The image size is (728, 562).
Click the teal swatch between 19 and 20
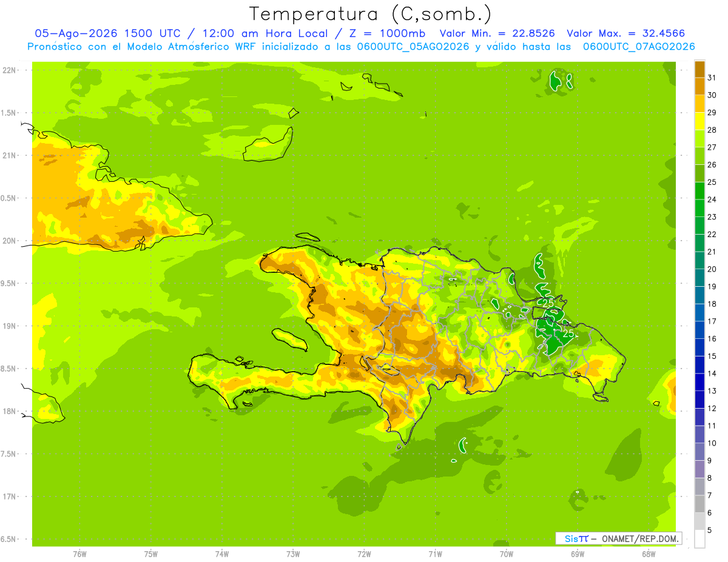coord(699,278)
